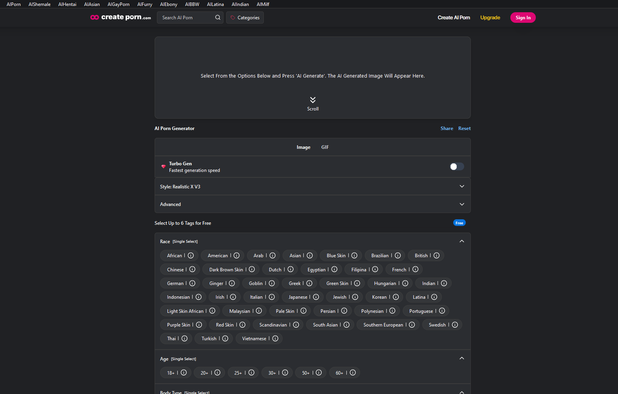This screenshot has height=394, width=618.
Task: Switch to the Image tab
Action: coord(303,147)
